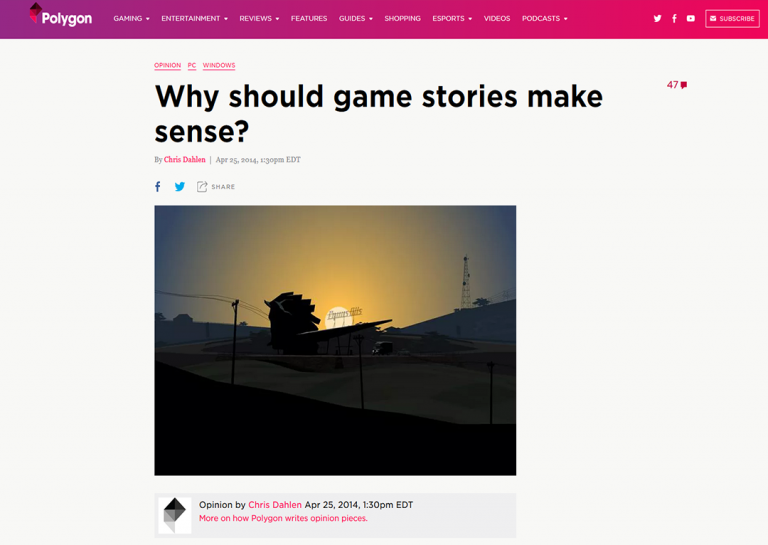This screenshot has width=768, height=545.
Task: Open Polygon's Facebook page from header icon
Action: coord(674,19)
